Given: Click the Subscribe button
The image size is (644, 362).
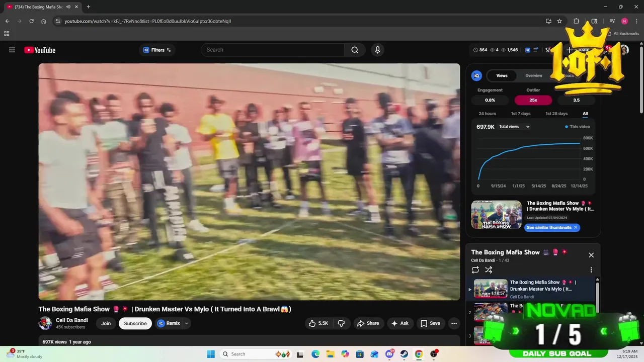Looking at the screenshot, I should tap(135, 323).
